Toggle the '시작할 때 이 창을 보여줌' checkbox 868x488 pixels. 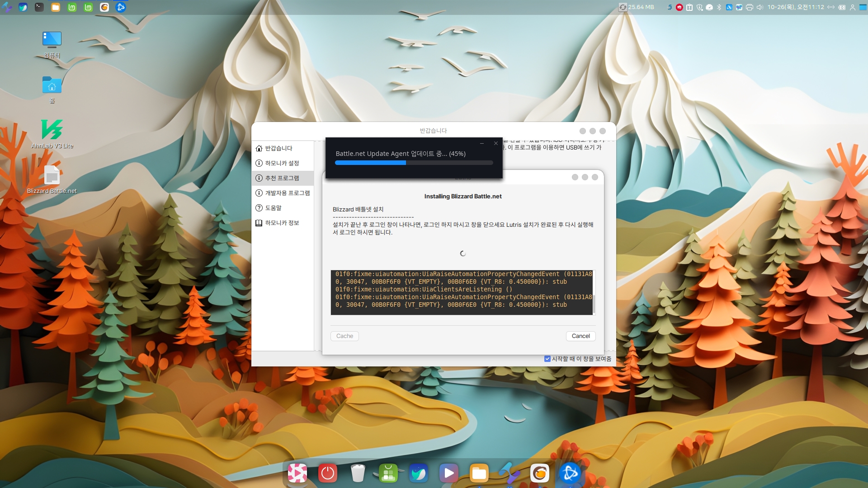click(547, 359)
